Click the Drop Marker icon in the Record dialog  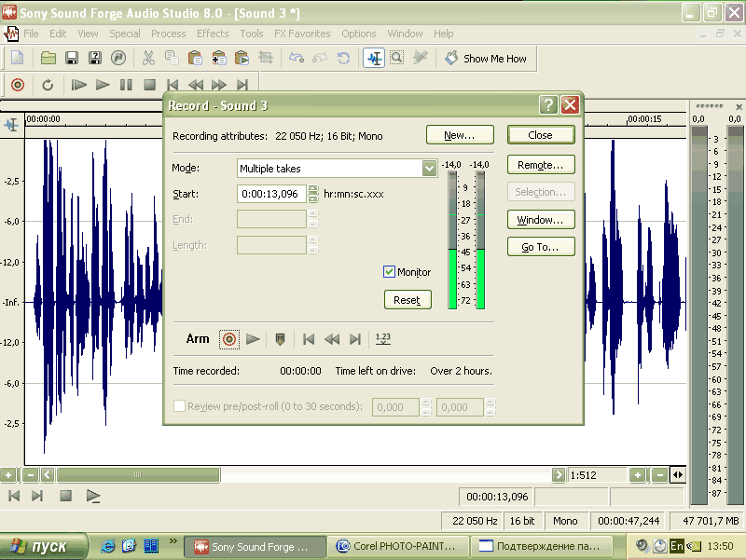pos(281,339)
